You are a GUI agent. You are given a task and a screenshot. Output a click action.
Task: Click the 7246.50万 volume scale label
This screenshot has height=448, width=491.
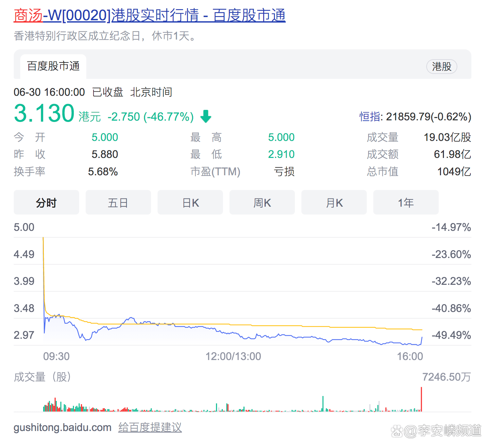447,377
